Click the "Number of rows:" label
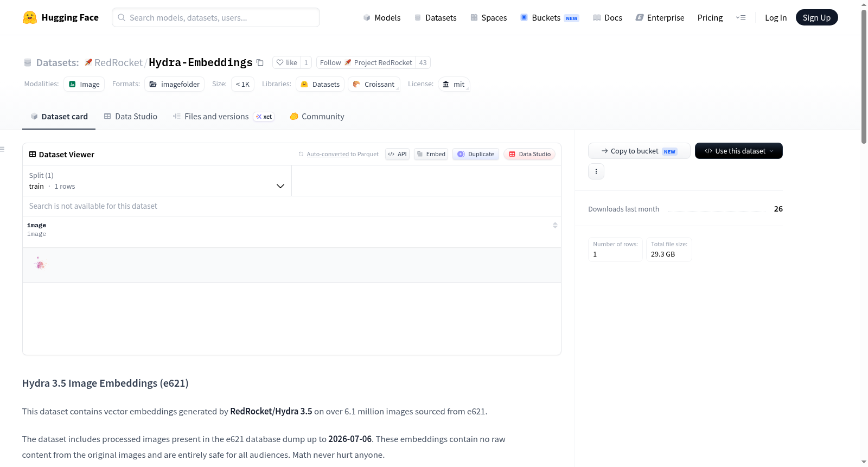This screenshot has height=467, width=868. (616, 244)
